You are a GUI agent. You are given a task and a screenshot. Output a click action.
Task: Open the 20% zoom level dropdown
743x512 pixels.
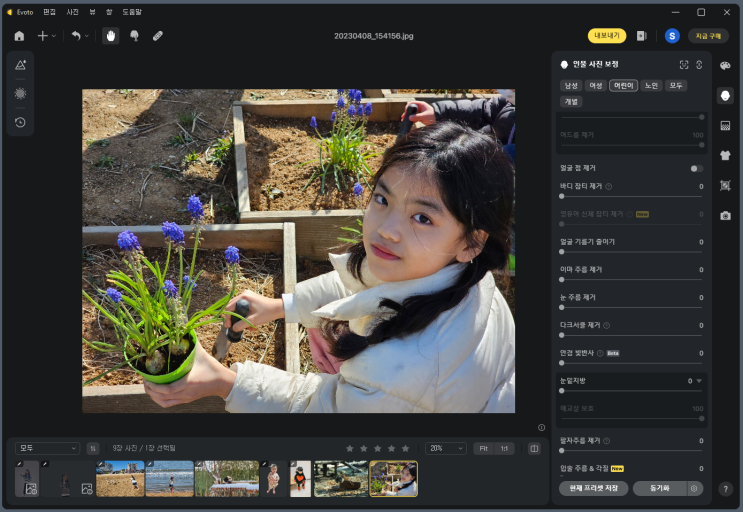tap(446, 448)
